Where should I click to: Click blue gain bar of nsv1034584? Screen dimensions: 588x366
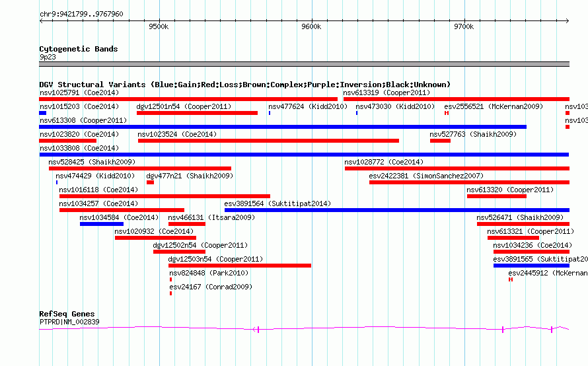coord(102,224)
